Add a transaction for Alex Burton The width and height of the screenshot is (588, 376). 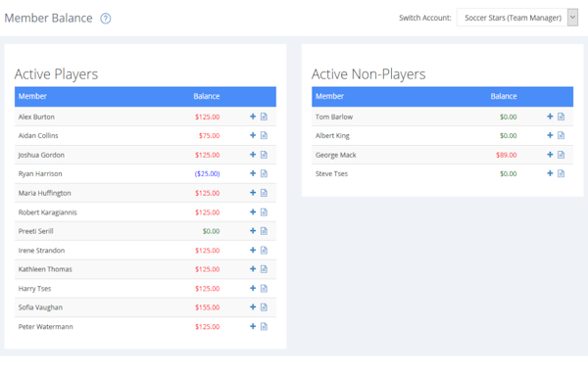253,117
